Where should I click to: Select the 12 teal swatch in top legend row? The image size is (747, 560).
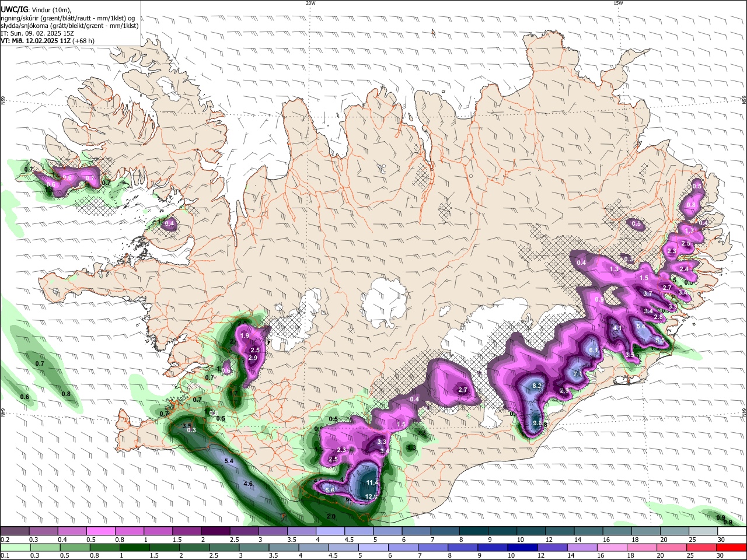(x=560, y=531)
